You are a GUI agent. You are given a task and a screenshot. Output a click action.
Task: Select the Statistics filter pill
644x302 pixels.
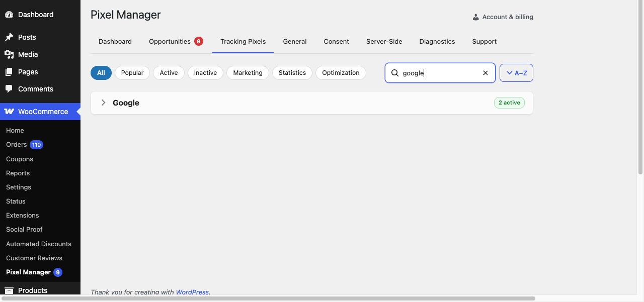tap(292, 73)
